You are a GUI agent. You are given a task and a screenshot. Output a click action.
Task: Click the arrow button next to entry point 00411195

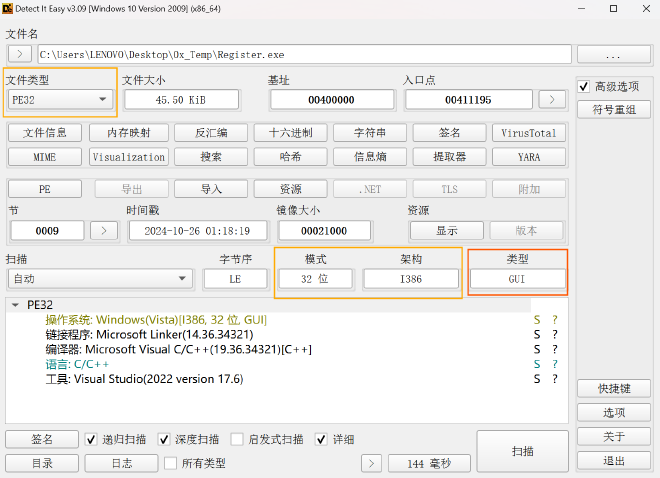coord(552,100)
